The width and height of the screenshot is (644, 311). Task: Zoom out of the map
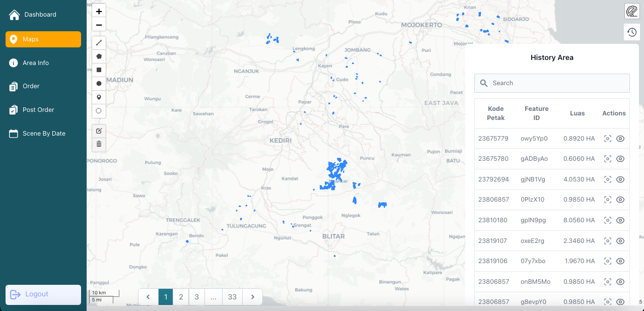(99, 25)
